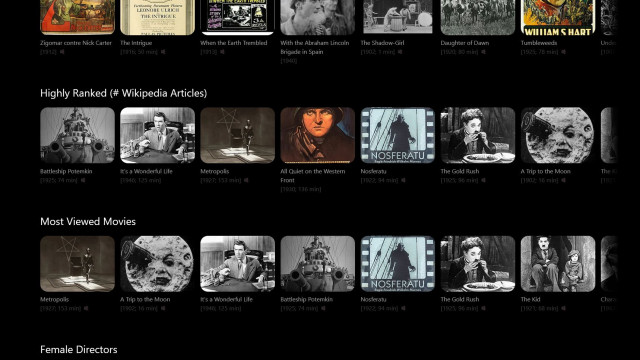This screenshot has height=360, width=640.
Task: Click silent speaker icon under Daughter of Dawn
Action: click(483, 52)
